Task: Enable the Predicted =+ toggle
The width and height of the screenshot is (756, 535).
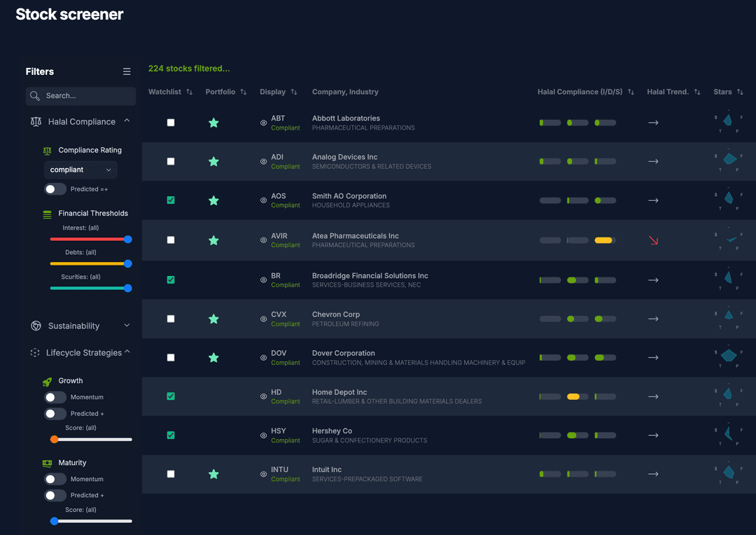Action: coord(55,188)
